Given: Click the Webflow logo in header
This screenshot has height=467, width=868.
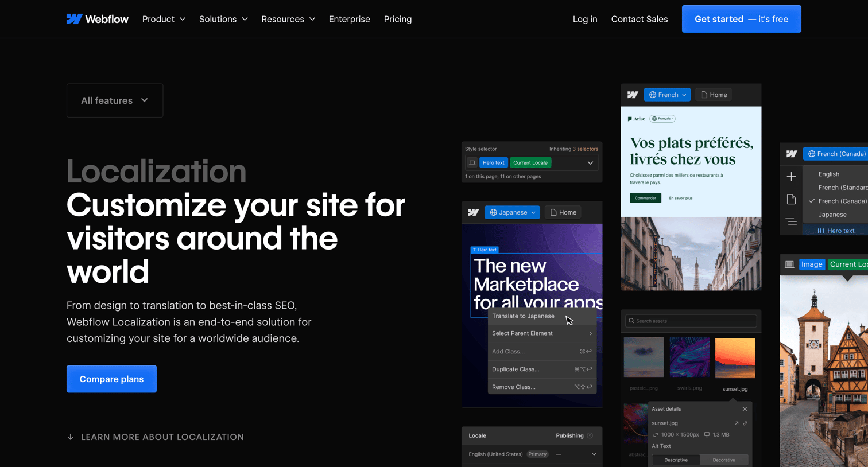Looking at the screenshot, I should click(97, 19).
